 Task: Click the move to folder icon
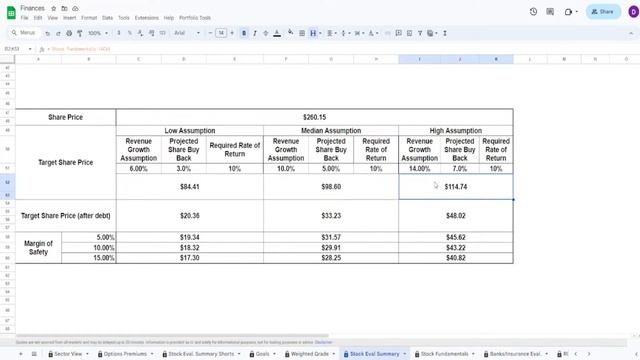(x=64, y=8)
